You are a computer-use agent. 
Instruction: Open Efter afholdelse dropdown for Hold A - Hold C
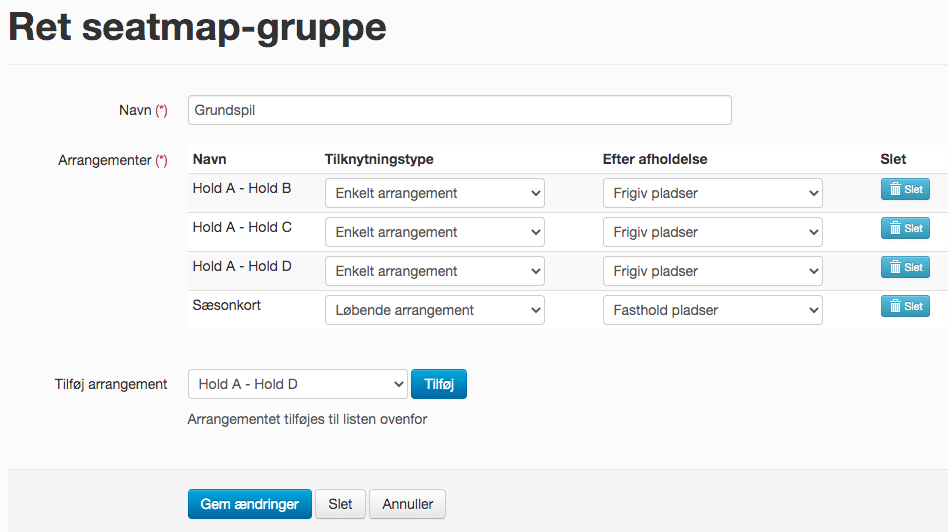(712, 232)
